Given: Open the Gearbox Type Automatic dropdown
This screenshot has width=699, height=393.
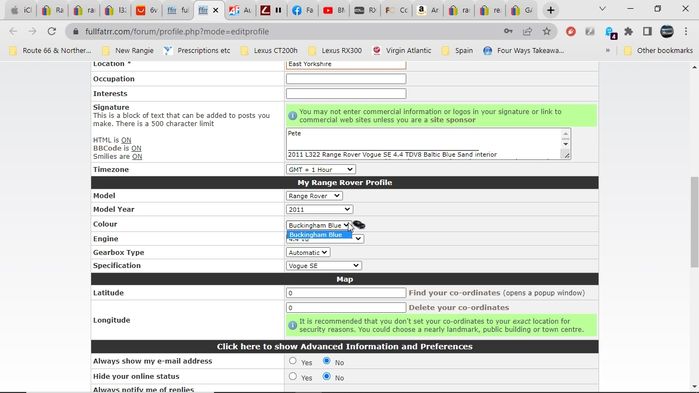Looking at the screenshot, I should pyautogui.click(x=308, y=253).
